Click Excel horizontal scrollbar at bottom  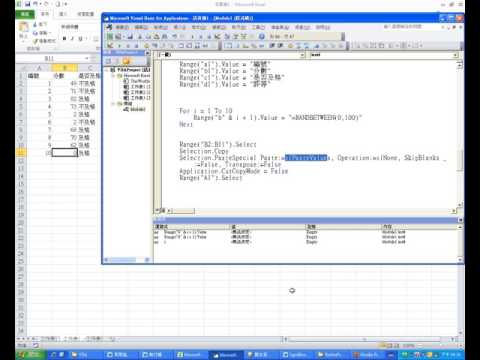click(368, 339)
